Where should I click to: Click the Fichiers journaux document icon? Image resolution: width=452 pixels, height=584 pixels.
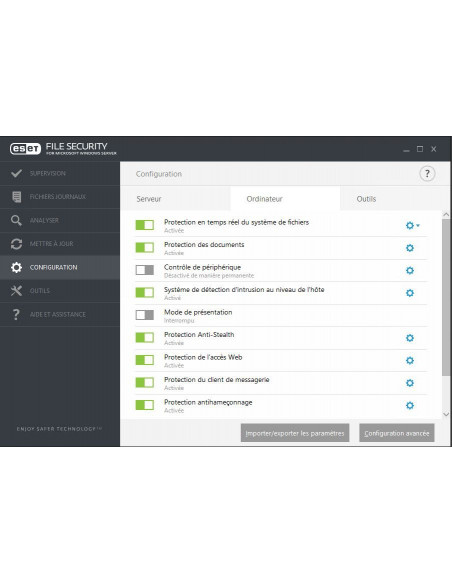click(16, 197)
